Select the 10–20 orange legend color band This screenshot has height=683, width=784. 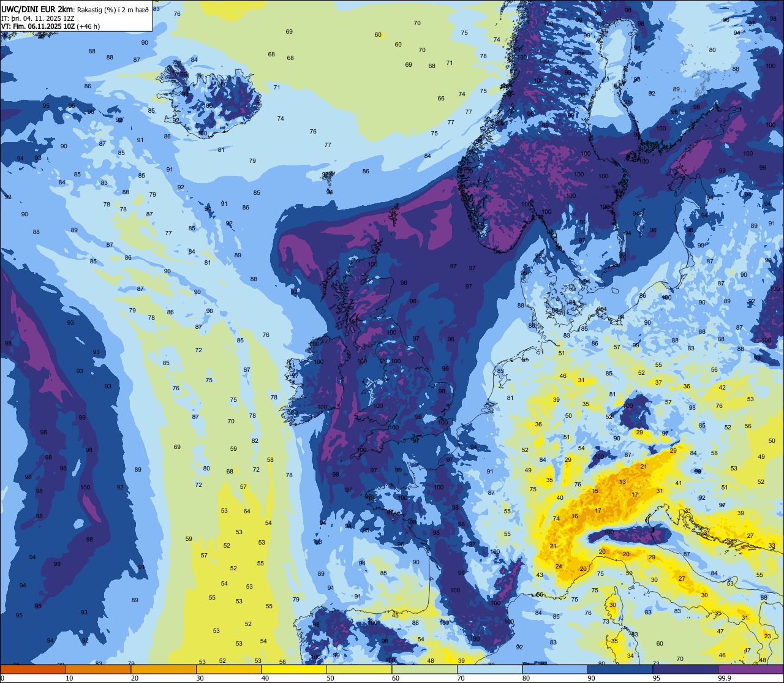tap(98, 669)
